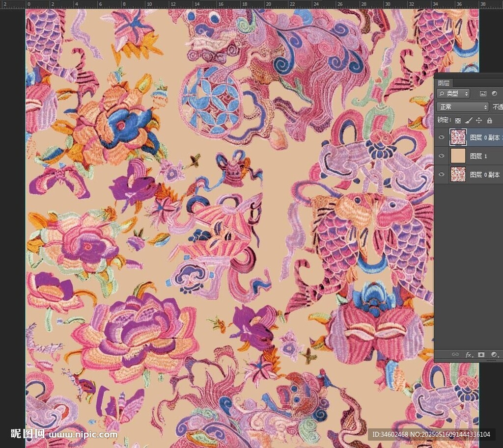Lock layer position move icon

[x=479, y=121]
